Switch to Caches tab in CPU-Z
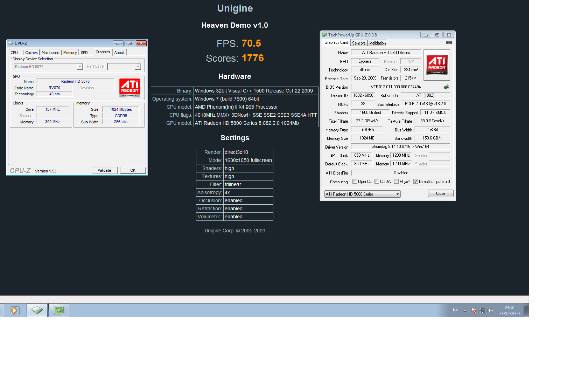 (x=31, y=53)
